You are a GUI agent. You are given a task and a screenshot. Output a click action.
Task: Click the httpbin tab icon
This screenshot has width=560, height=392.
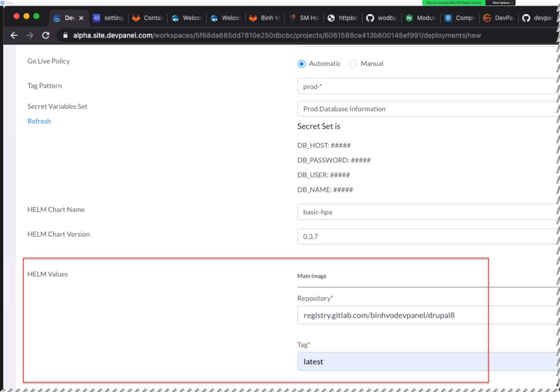(x=331, y=18)
